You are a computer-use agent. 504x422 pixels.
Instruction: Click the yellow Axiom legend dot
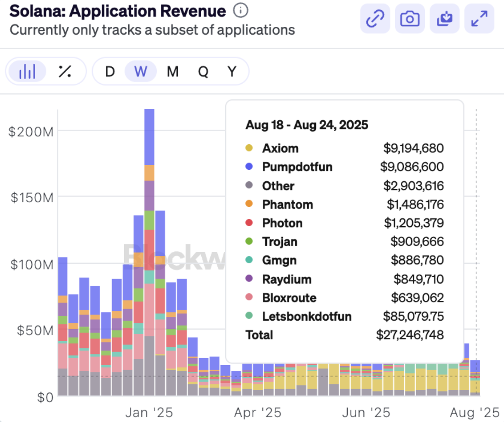pos(249,148)
